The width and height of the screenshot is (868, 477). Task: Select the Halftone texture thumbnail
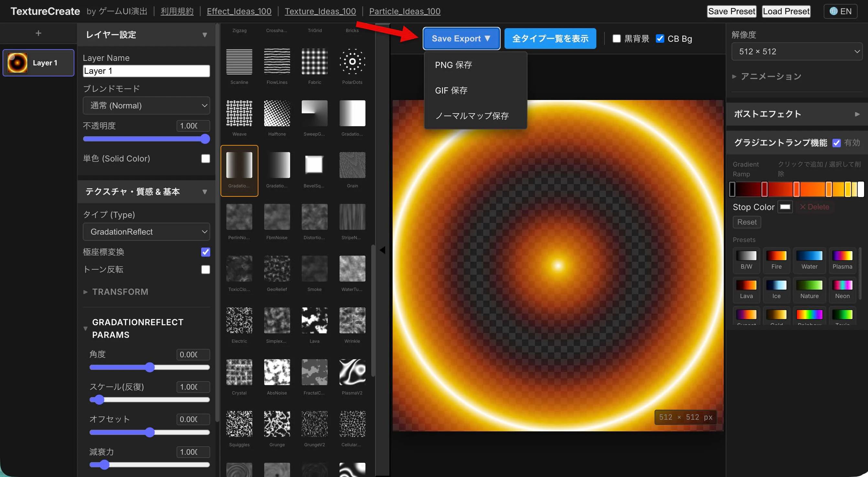[x=277, y=113]
